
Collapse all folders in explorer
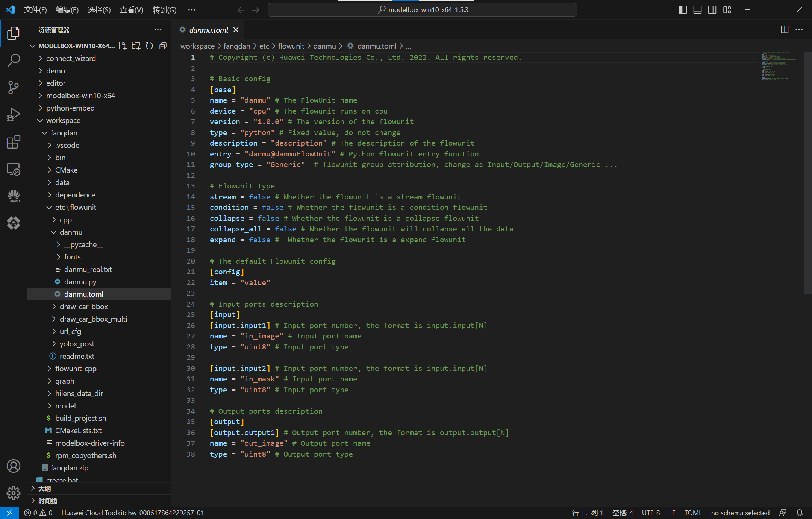[163, 46]
